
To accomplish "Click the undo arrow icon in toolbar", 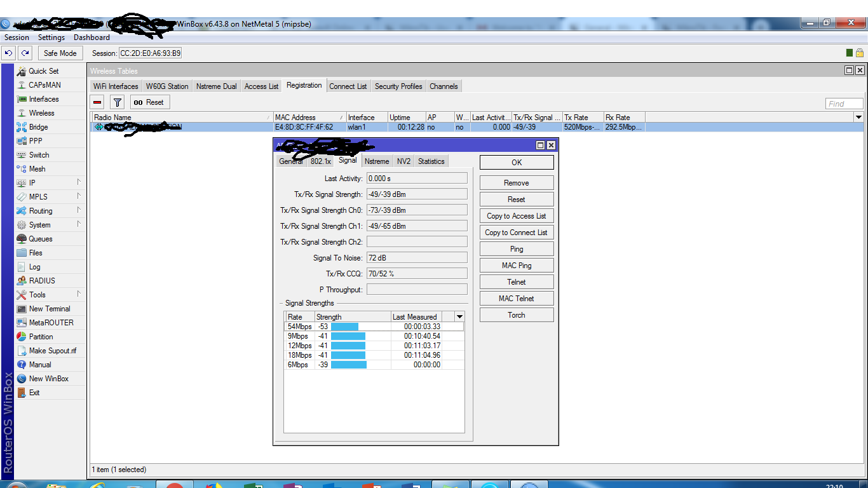I will (9, 53).
